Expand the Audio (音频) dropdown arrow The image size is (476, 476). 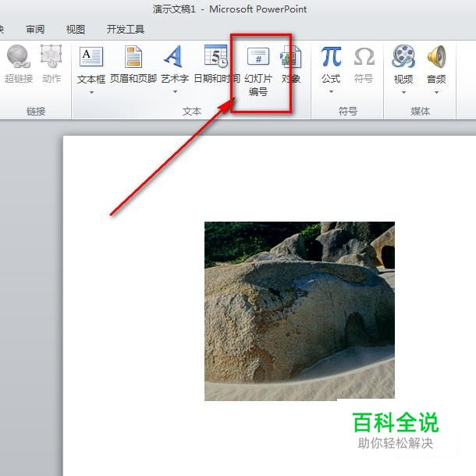436,92
